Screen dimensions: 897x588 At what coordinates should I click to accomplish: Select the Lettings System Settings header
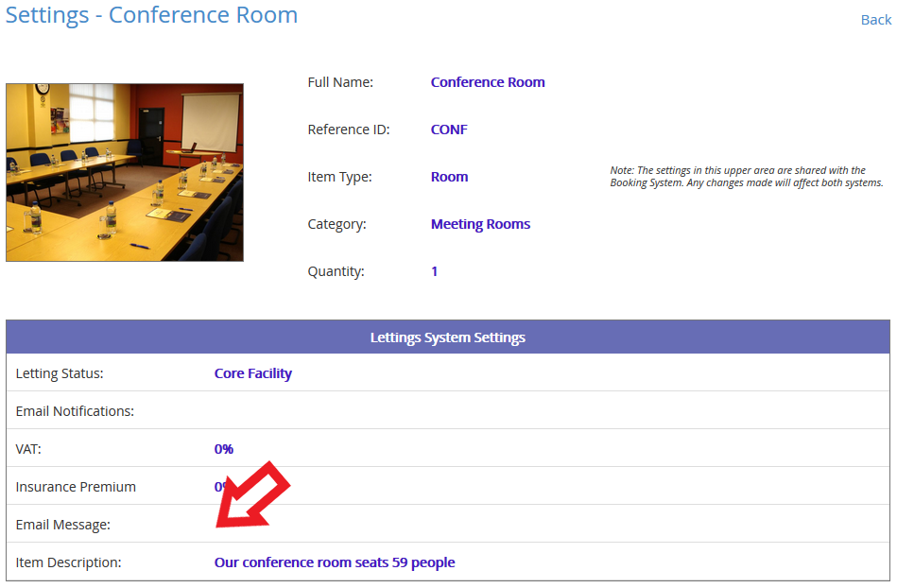tap(448, 337)
